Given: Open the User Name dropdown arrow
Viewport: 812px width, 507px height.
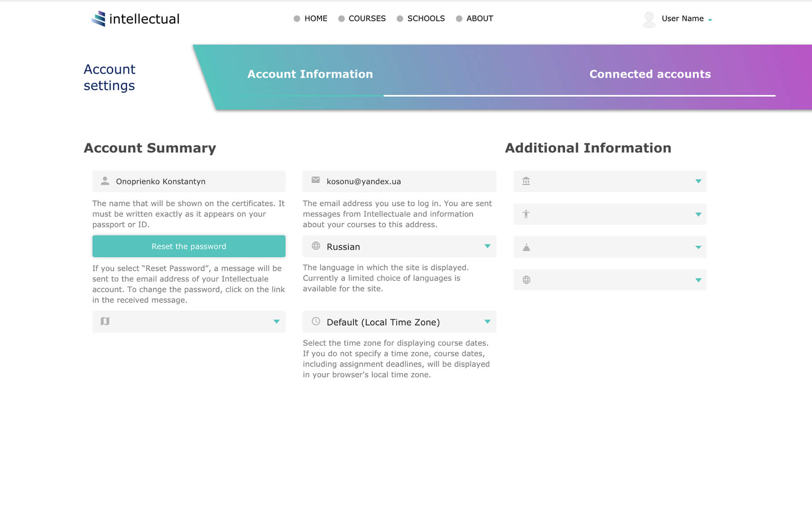Looking at the screenshot, I should click(710, 20).
